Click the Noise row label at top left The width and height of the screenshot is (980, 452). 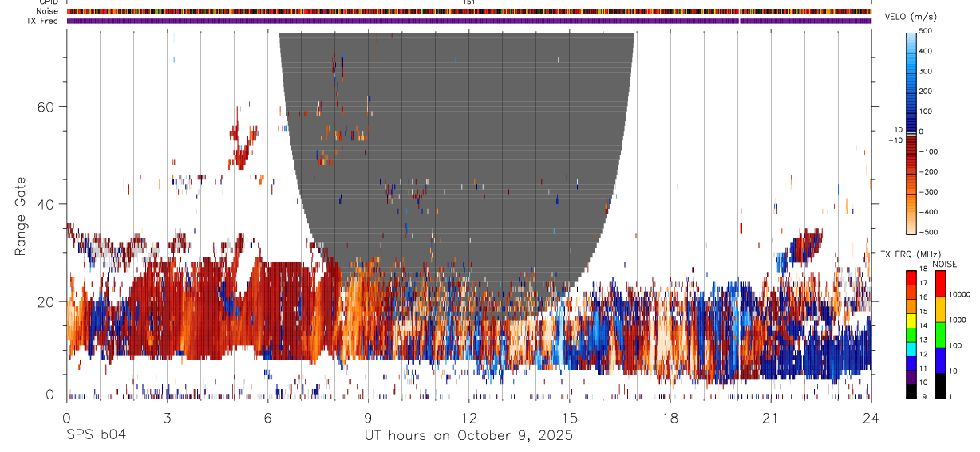(49, 11)
